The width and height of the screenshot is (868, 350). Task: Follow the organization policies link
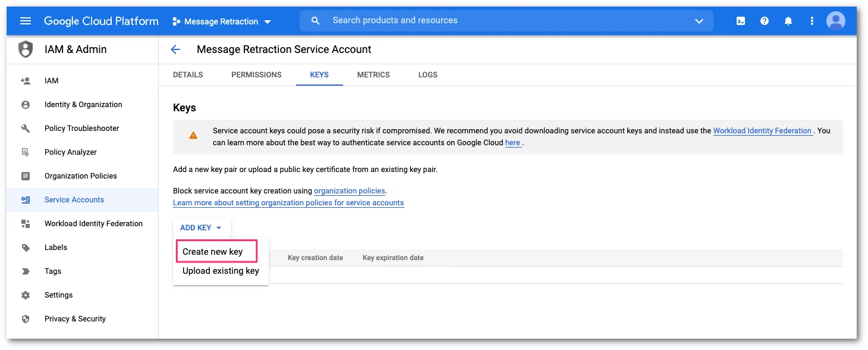click(x=350, y=191)
